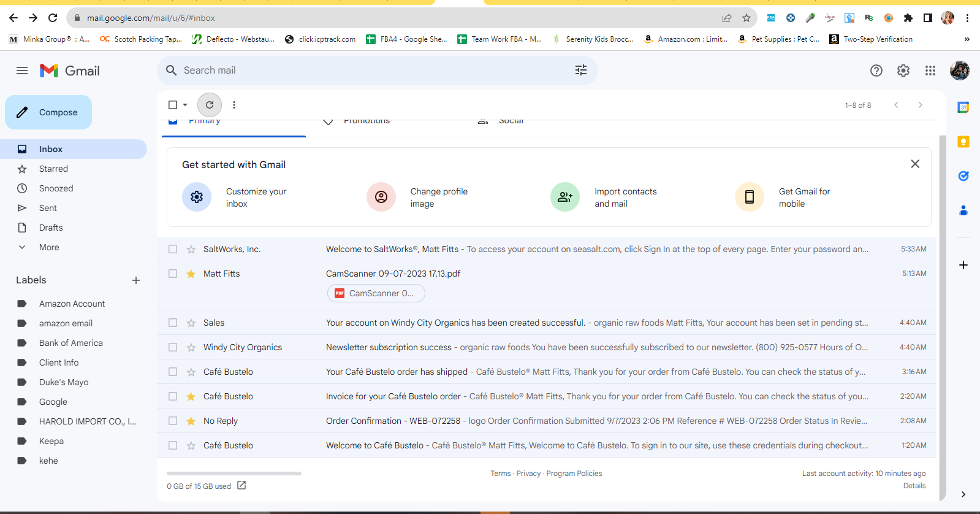Open Chrome extensions puzzle icon
Screen dimensions: 980x514
908,18
